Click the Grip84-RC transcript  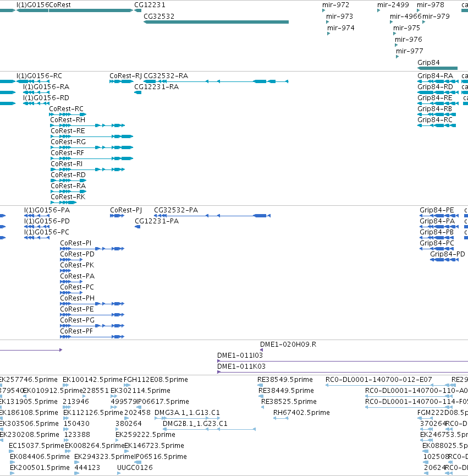click(437, 125)
